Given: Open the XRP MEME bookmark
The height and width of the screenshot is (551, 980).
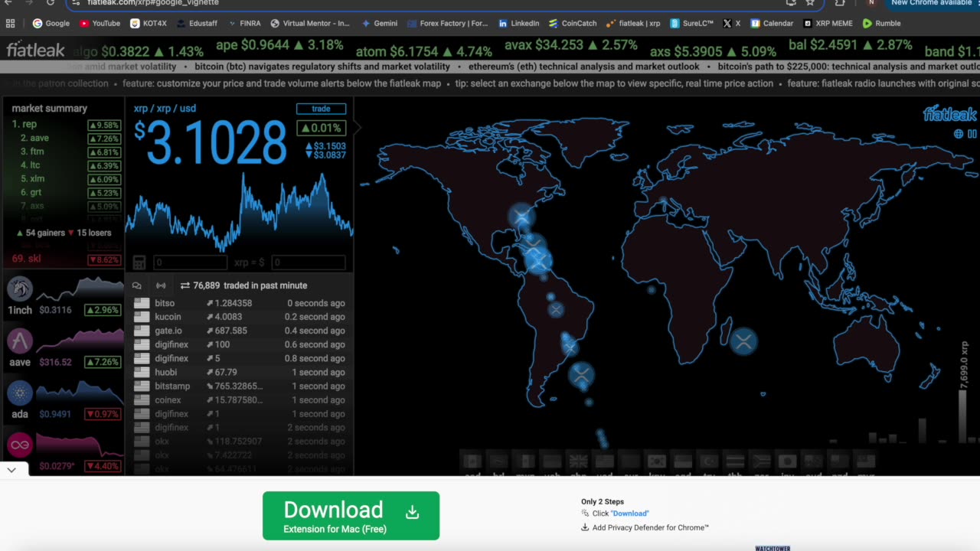Looking at the screenshot, I should point(828,24).
